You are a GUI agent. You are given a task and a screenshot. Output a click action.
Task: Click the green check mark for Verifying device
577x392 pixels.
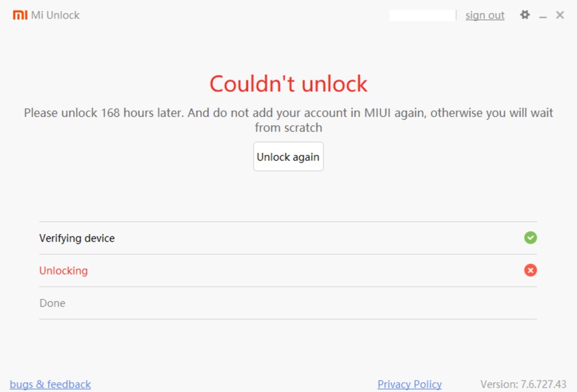[x=531, y=238]
